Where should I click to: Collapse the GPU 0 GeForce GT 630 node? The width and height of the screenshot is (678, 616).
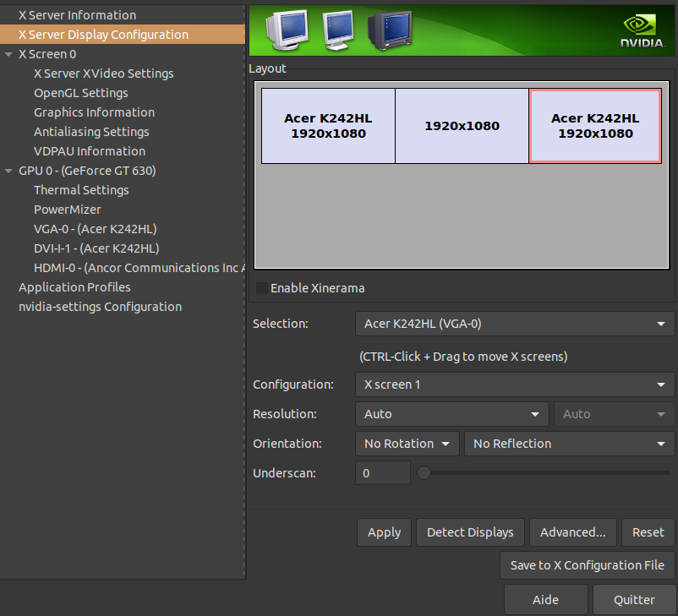[x=8, y=171]
